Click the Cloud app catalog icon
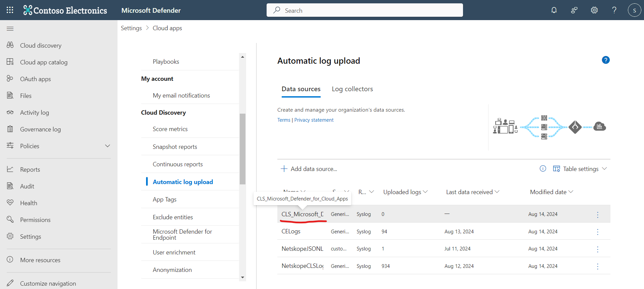 point(10,62)
